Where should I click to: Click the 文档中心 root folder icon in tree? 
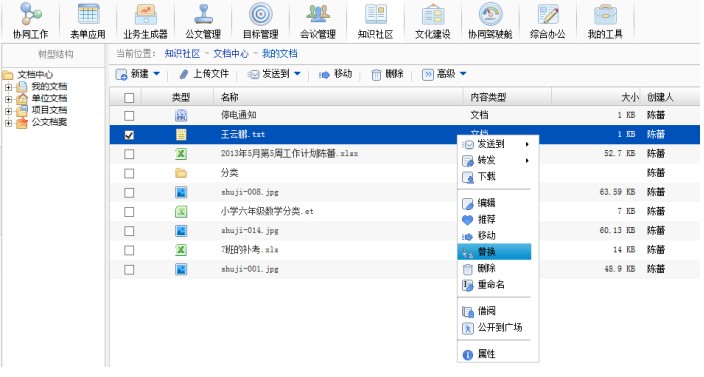pos(8,75)
